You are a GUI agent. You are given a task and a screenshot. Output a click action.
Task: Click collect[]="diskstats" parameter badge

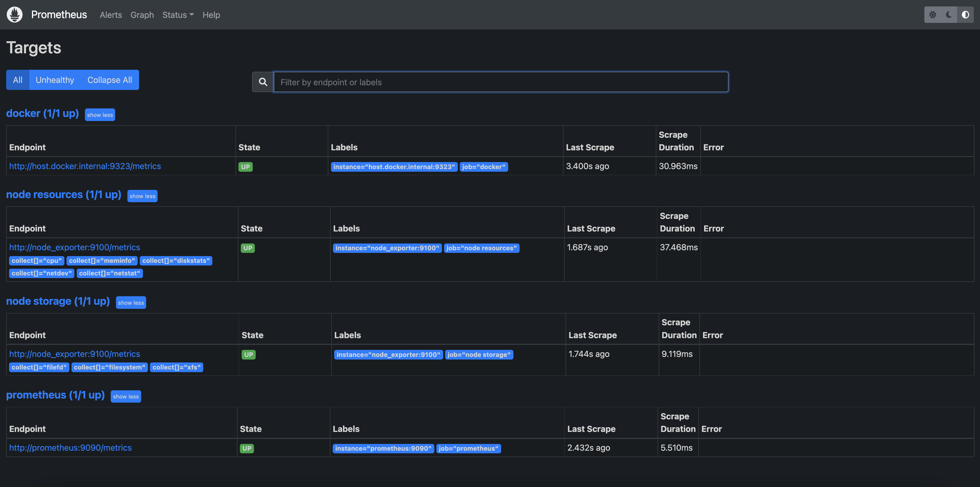176,260
